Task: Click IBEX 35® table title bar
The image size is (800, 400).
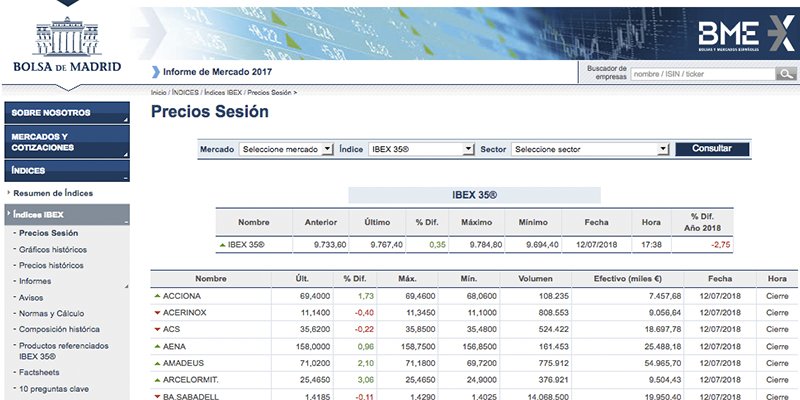Action: 474,195
